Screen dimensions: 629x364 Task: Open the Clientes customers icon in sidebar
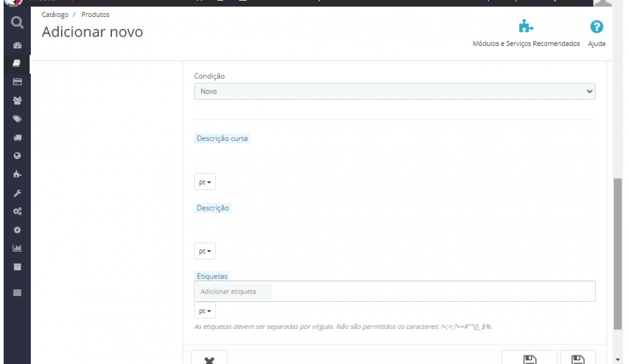(x=17, y=101)
